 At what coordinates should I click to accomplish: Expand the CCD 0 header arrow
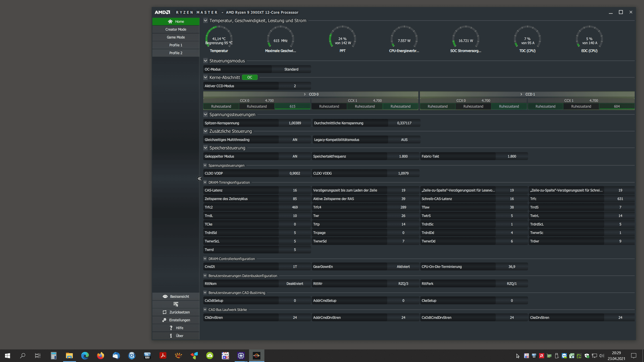[305, 94]
